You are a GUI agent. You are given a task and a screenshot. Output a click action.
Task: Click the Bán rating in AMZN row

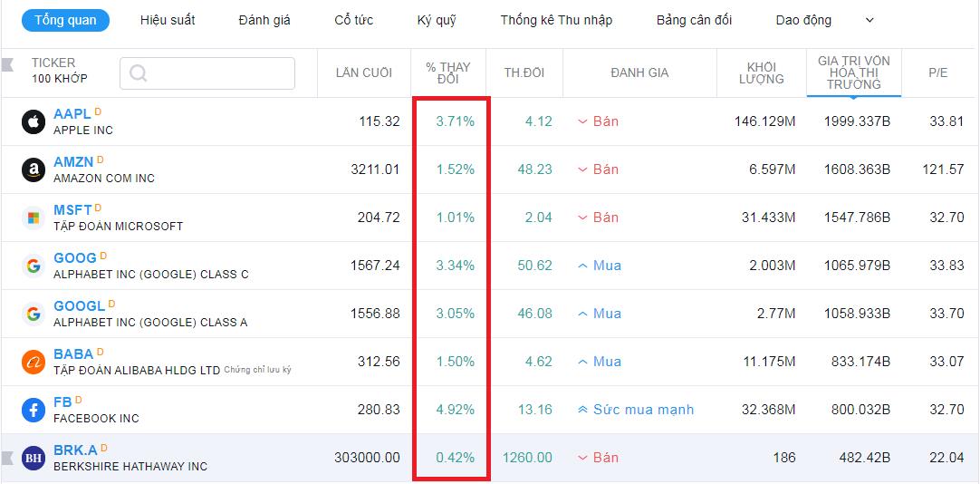point(598,169)
